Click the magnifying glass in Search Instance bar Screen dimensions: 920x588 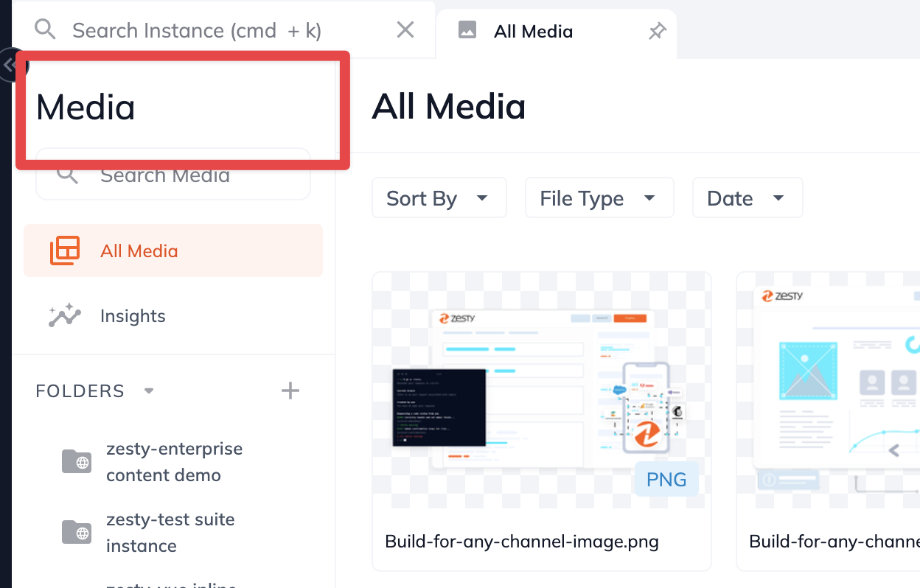[x=45, y=29]
